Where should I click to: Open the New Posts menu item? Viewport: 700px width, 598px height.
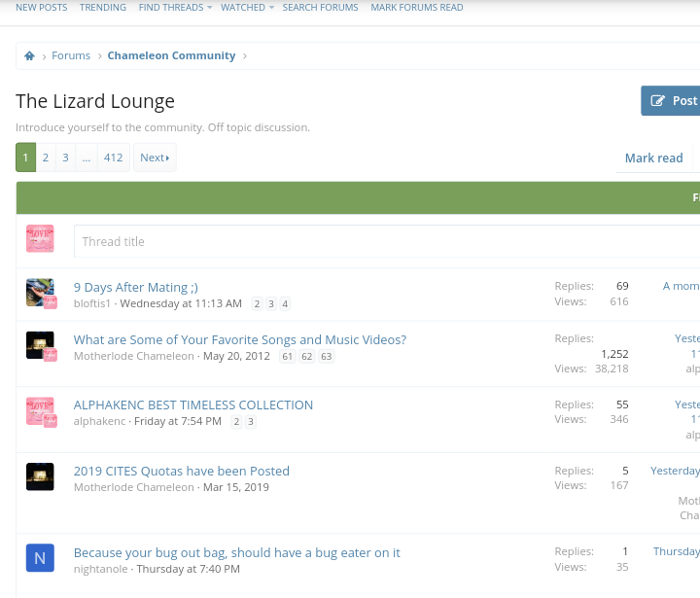click(42, 8)
